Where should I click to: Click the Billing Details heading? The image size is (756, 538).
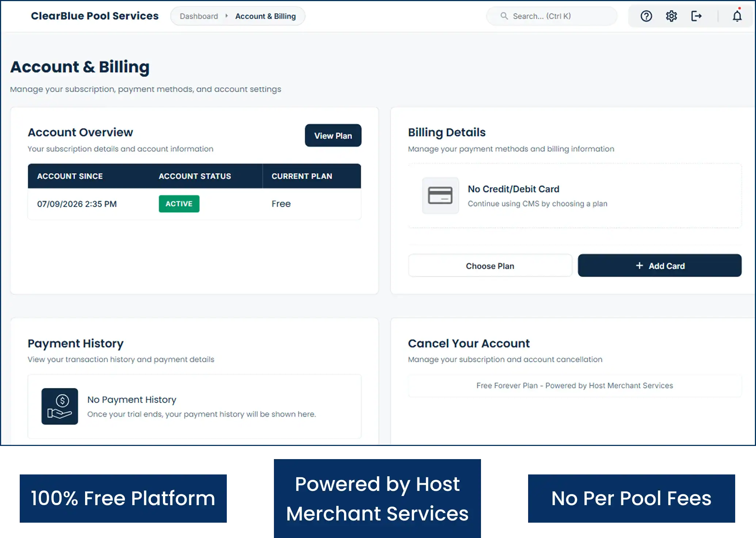pos(447,132)
